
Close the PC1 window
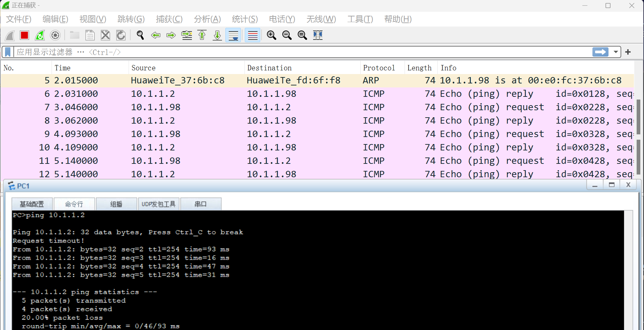pos(628,185)
